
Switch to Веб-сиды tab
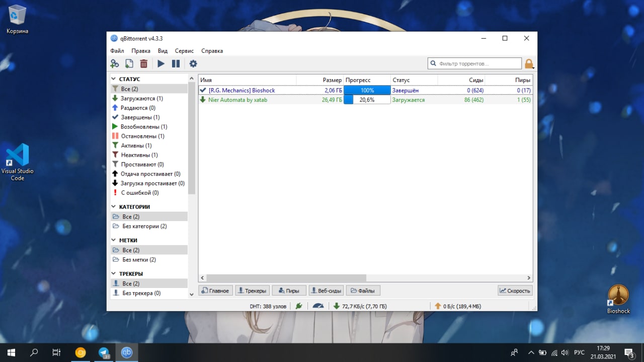pyautogui.click(x=326, y=291)
